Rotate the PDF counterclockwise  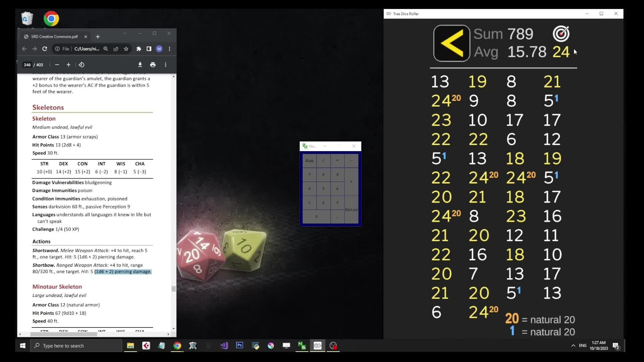tap(82, 65)
